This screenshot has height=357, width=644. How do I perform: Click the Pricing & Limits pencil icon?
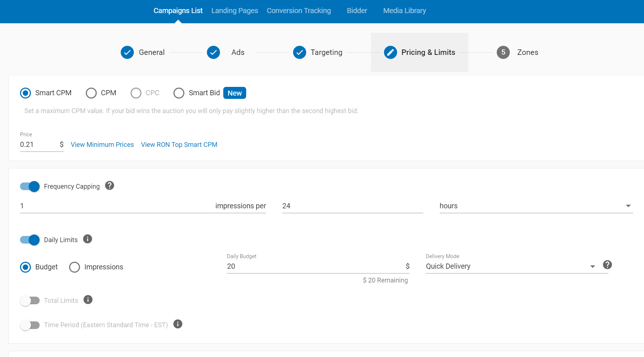click(x=390, y=52)
